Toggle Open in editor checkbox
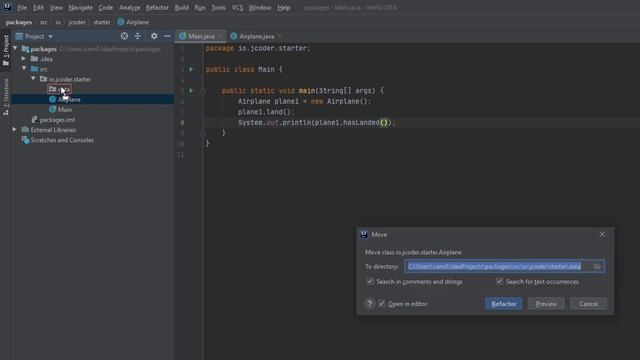 click(381, 304)
